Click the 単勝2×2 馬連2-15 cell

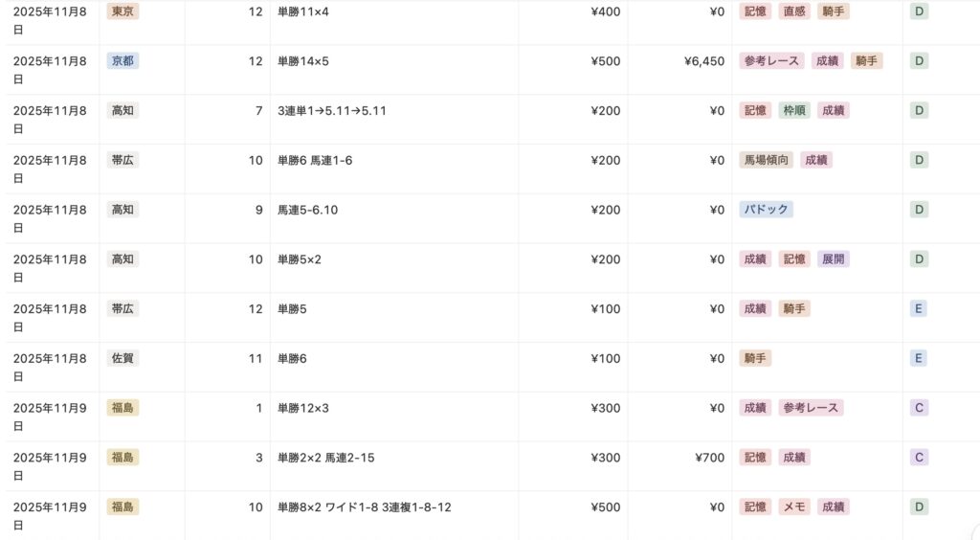click(325, 458)
